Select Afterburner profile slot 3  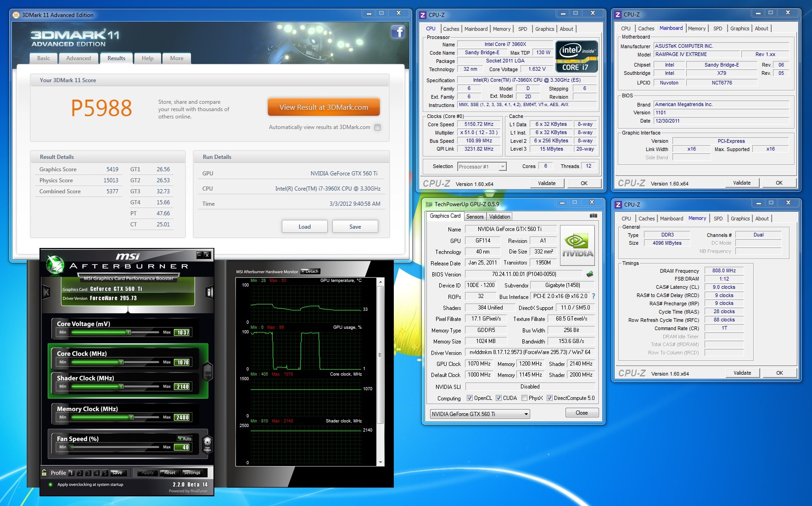point(88,472)
